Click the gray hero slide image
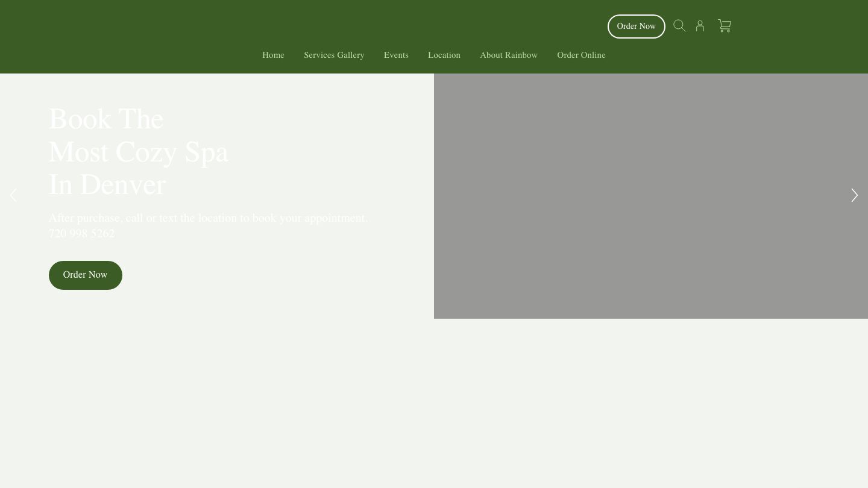The height and width of the screenshot is (488, 868). pos(651,196)
